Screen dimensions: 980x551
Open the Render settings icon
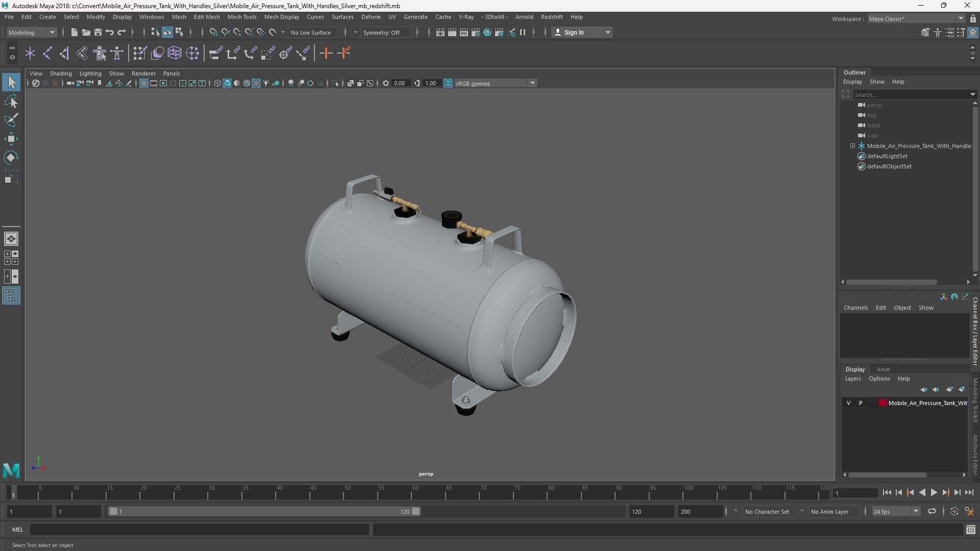click(x=475, y=32)
